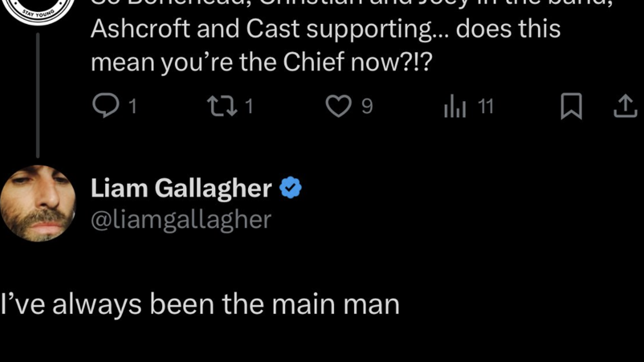Click Liam Gallagher's blue verified badge
The image size is (644, 362).
click(x=291, y=188)
